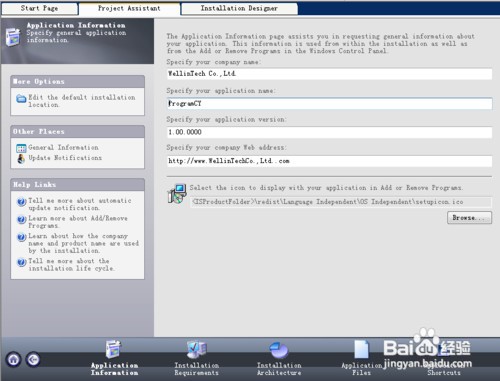Viewport: 500px width, 381px height.
Task: Click help icon for company and product name
Action: click(x=21, y=237)
